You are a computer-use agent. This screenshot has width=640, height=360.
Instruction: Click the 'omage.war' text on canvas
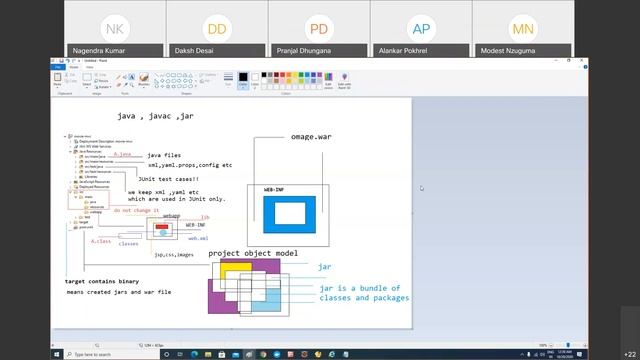(x=311, y=137)
